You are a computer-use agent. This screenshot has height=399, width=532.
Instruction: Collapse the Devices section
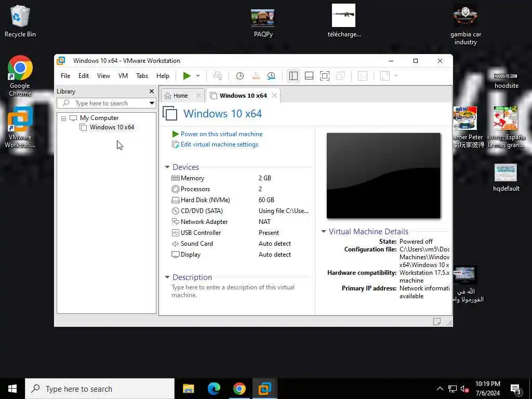pos(167,167)
